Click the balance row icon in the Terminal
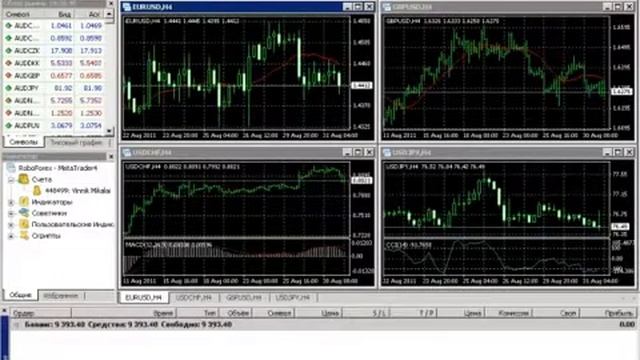The image size is (640, 360). point(16,325)
